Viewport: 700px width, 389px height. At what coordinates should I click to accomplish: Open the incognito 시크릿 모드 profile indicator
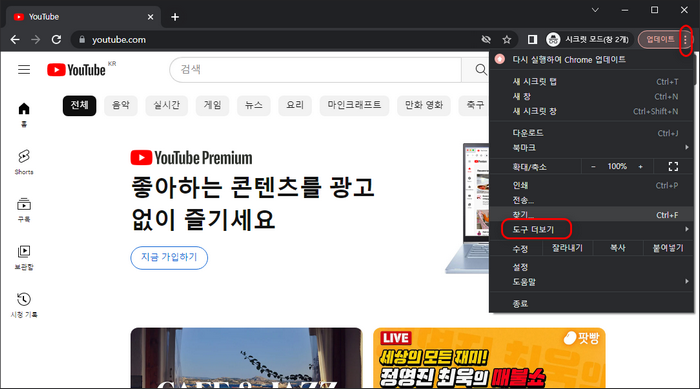tap(588, 40)
